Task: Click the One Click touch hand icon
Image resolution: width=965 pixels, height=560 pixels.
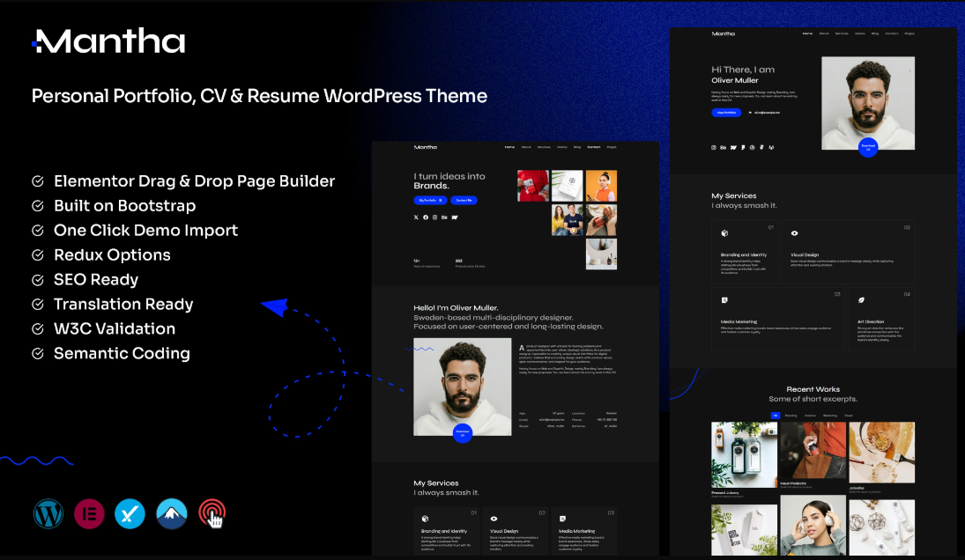Action: pos(212,514)
